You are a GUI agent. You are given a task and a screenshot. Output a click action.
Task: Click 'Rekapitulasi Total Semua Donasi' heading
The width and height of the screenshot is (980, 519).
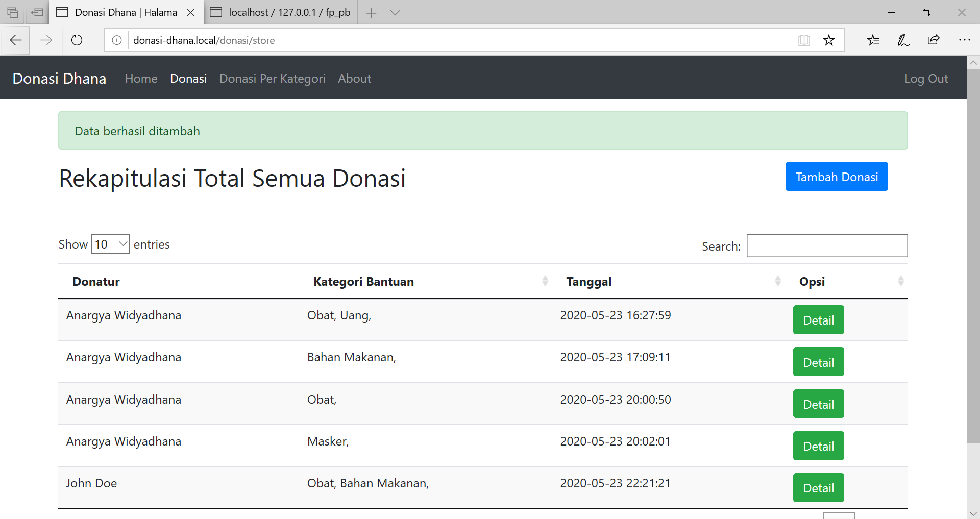(x=232, y=178)
